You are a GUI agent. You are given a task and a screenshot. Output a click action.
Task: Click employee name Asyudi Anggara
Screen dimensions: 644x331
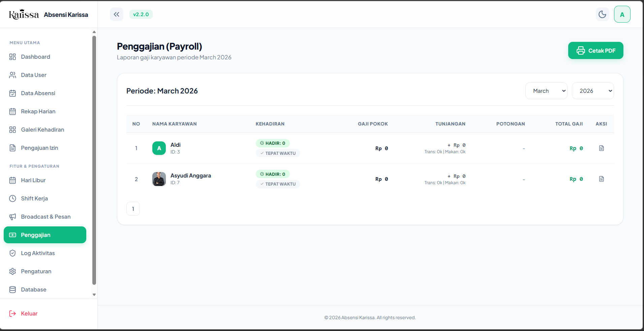pos(191,175)
